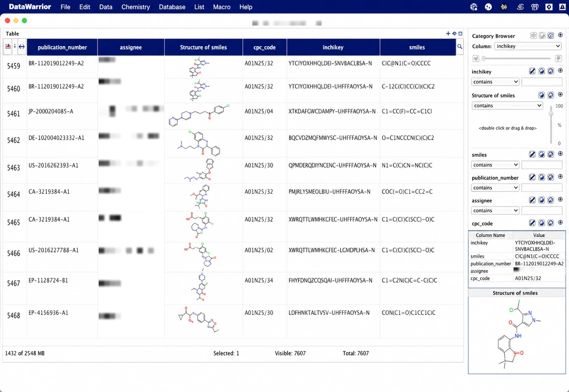Click the structure thumbnail in row 5461
Screen dimensions: 569x392
point(199,116)
